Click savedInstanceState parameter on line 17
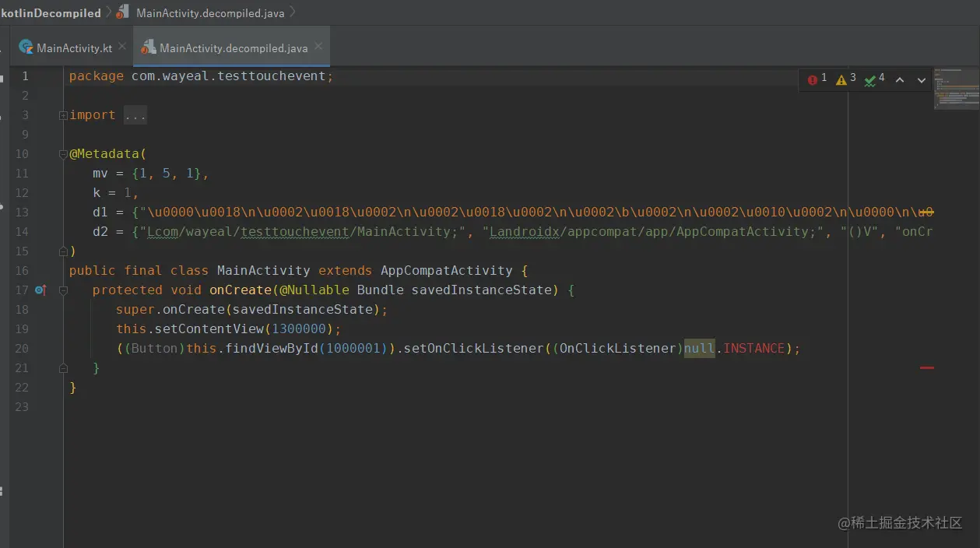980x548 pixels. tap(481, 290)
